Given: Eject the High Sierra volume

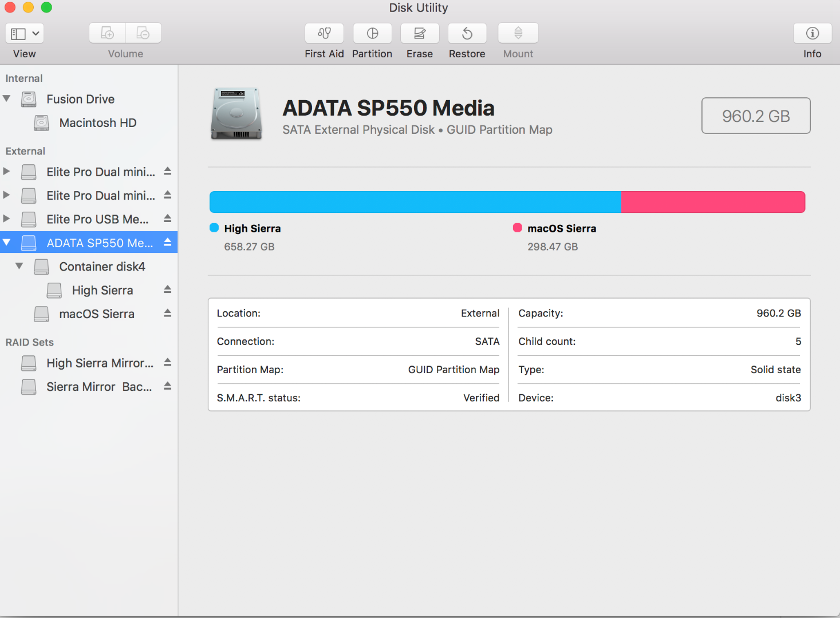Looking at the screenshot, I should click(x=167, y=290).
